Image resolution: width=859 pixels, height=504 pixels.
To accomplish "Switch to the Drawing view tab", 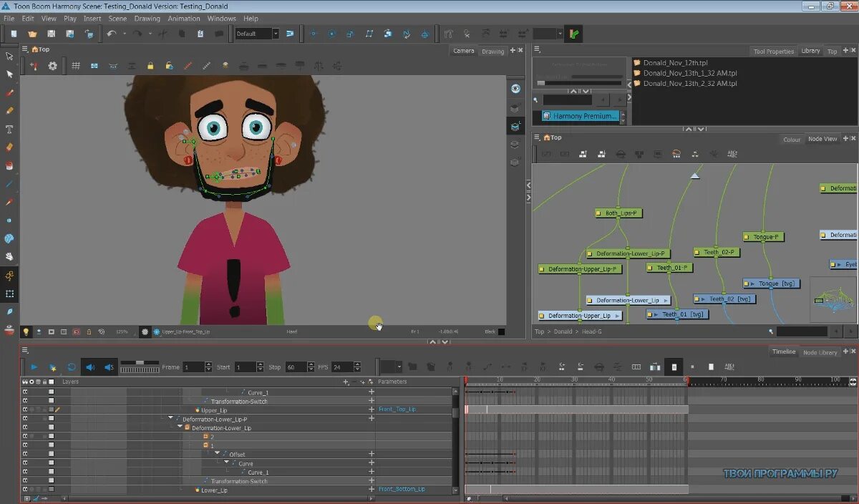I will 493,51.
